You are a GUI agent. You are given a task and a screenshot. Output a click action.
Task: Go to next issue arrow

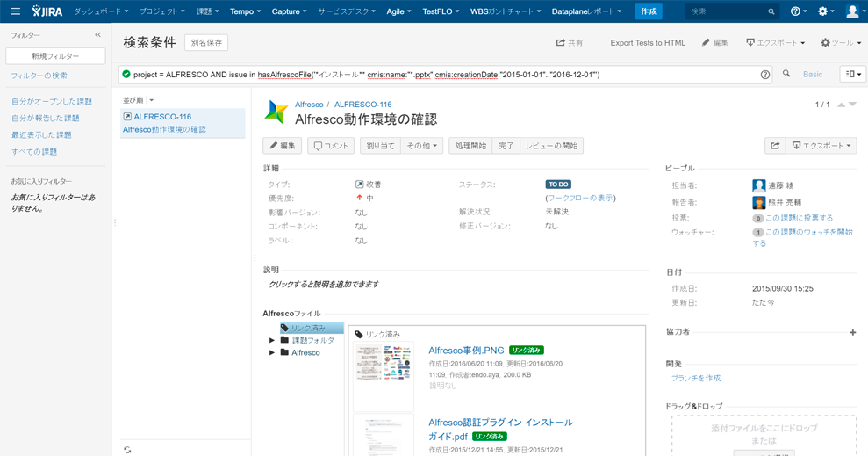tap(852, 105)
